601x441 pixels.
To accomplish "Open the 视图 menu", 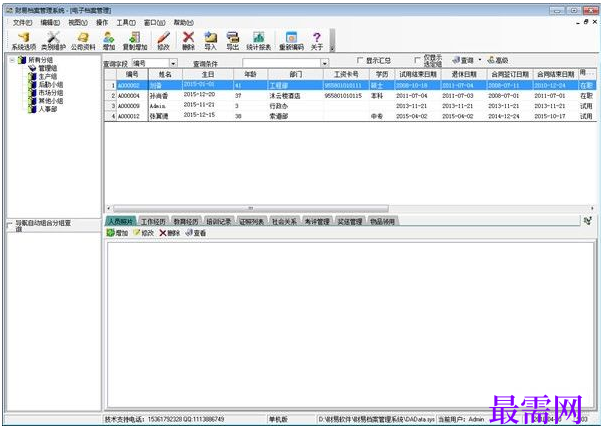I will point(78,23).
